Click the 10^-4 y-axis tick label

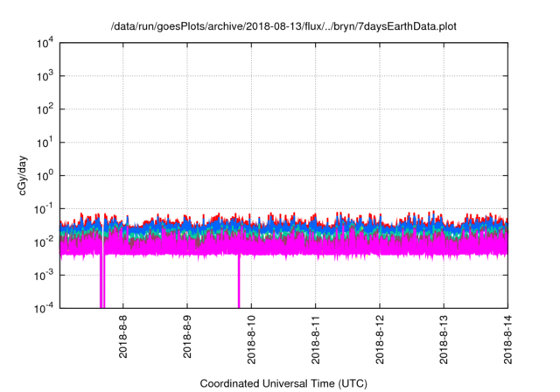(45, 308)
